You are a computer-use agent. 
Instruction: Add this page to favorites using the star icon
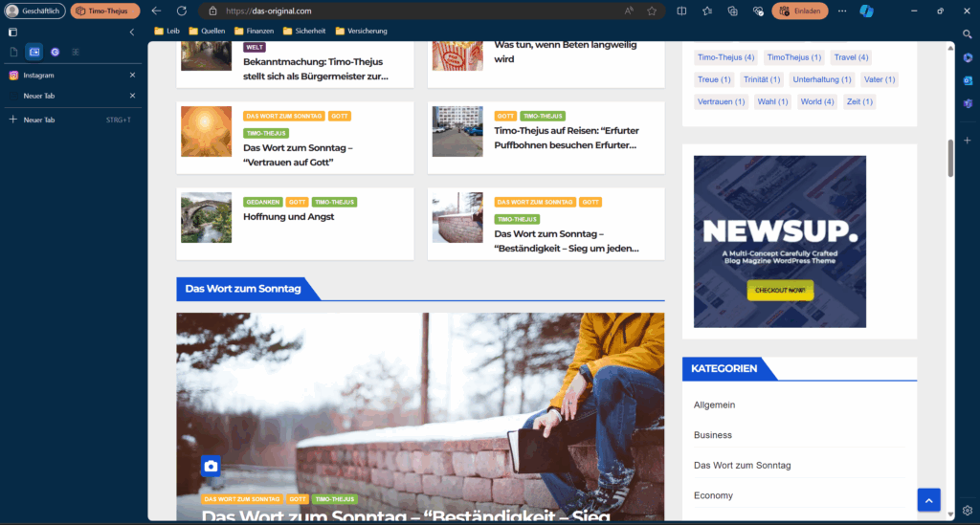pos(652,11)
